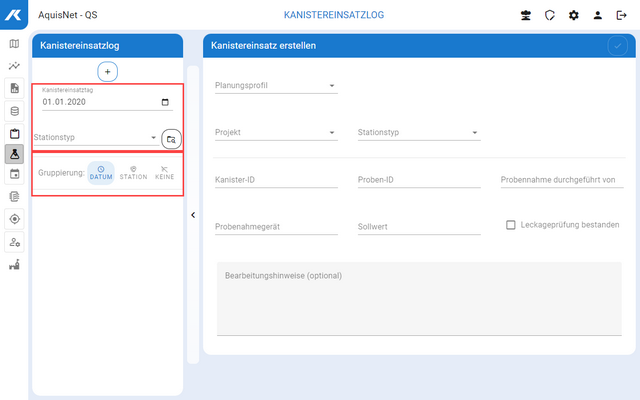Image resolution: width=640 pixels, height=400 pixels.
Task: Collapse the left panel with the arrow
Action: click(x=193, y=215)
